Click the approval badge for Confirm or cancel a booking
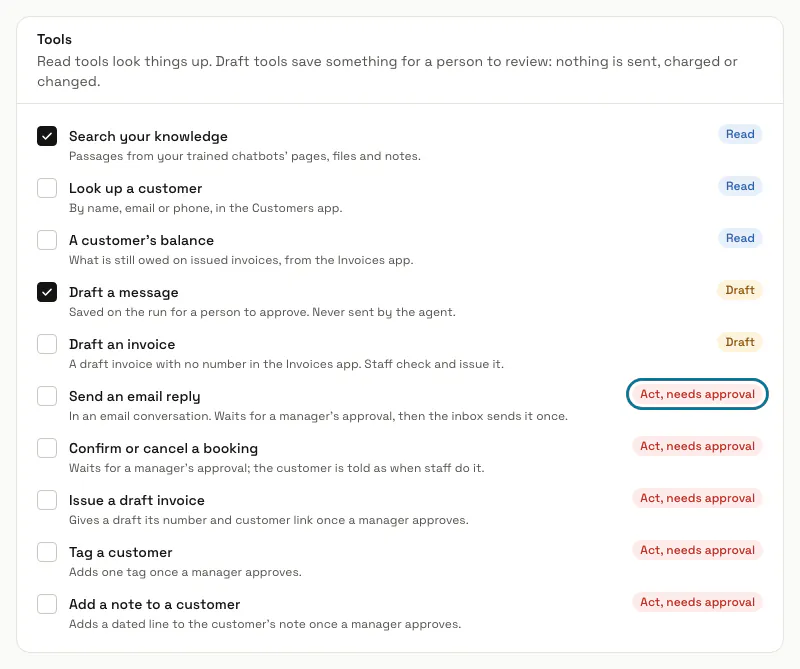The width and height of the screenshot is (800, 669). [x=697, y=447]
